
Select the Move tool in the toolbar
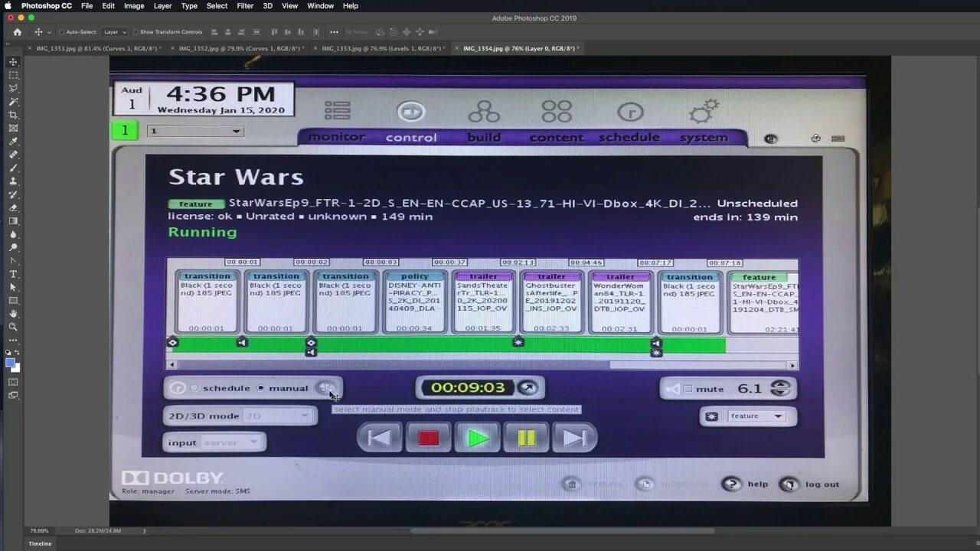click(x=13, y=62)
